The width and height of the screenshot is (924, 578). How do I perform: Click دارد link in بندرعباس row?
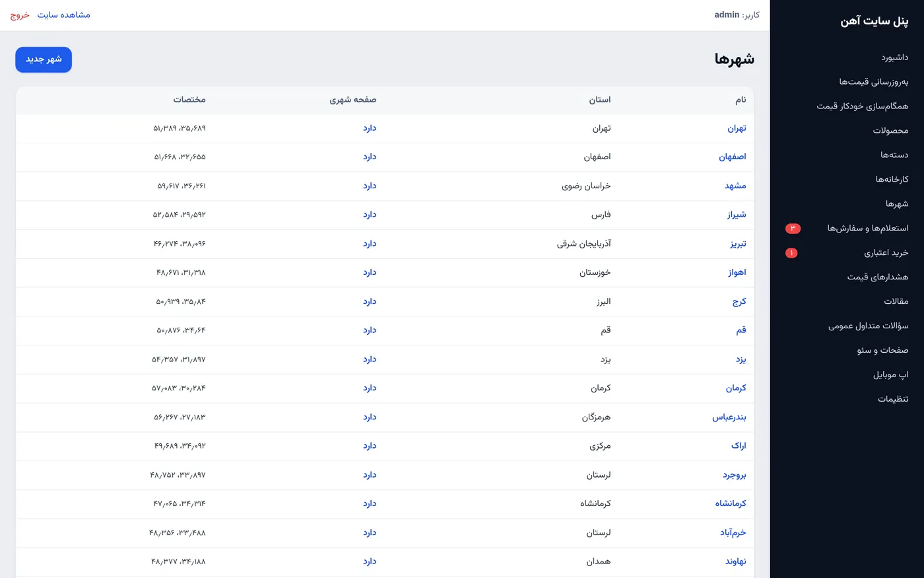[x=370, y=417]
